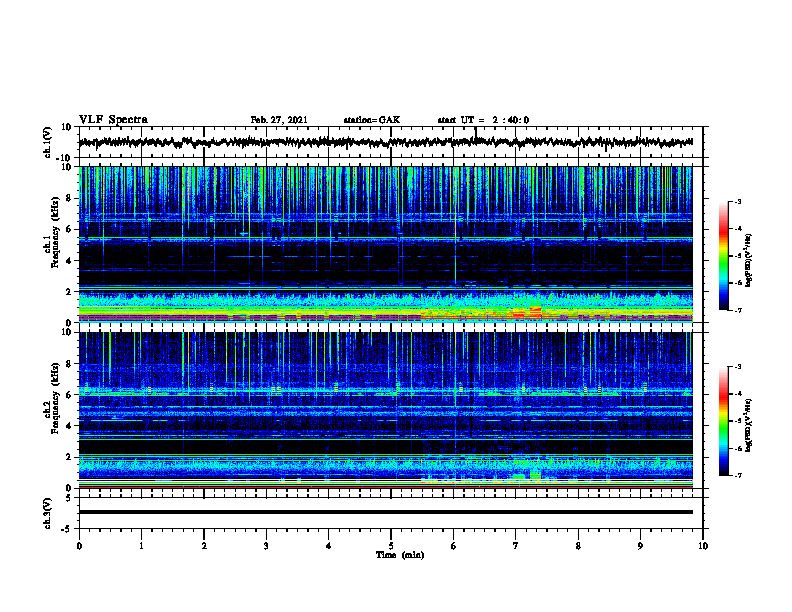
Task: Click time axis tick label "8"
Action: coord(578,546)
